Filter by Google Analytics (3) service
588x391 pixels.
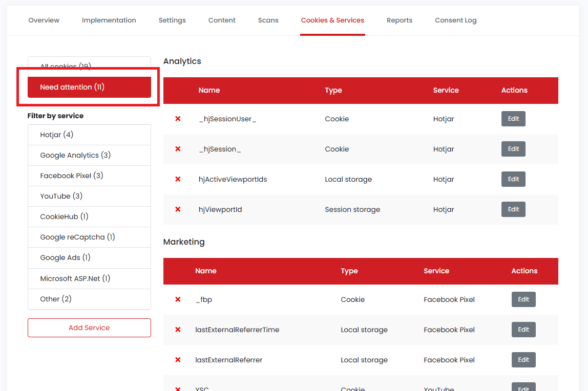[x=89, y=155]
